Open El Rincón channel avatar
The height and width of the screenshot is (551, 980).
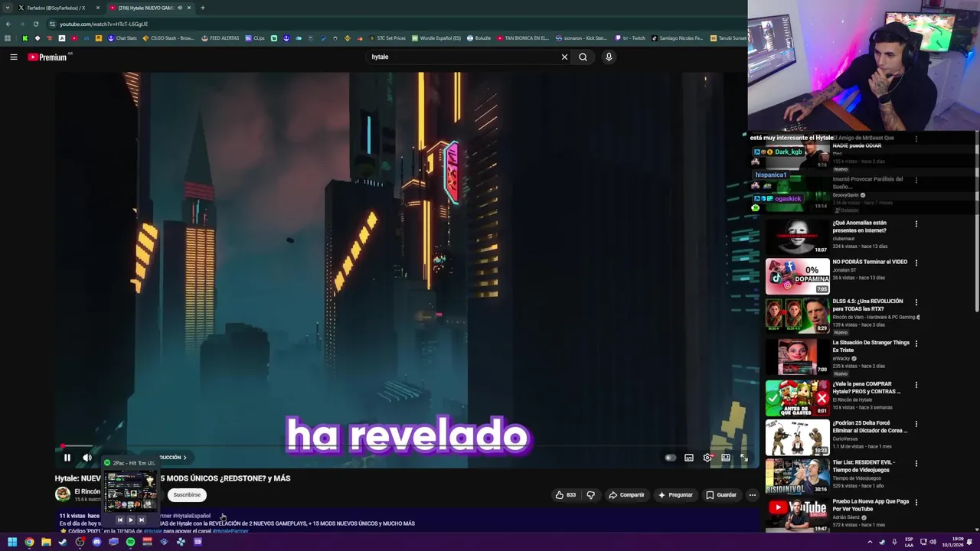pyautogui.click(x=63, y=494)
